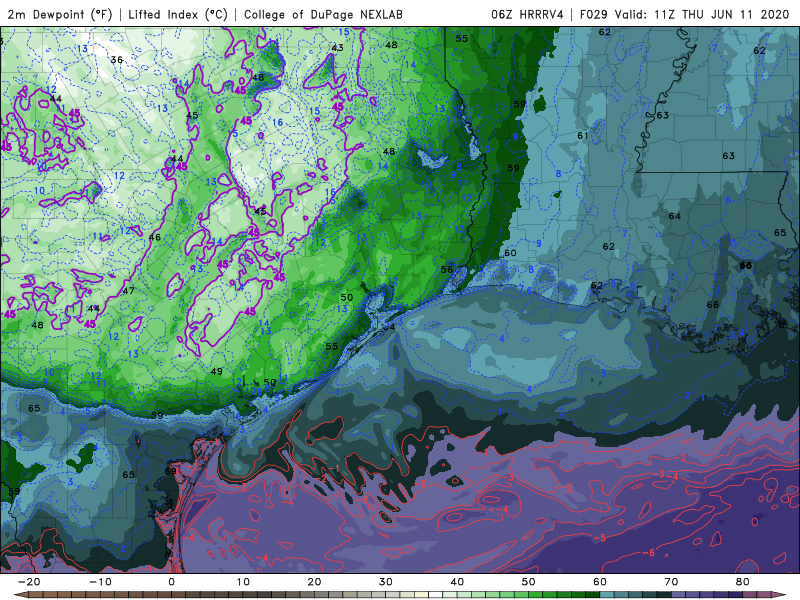Click the black "36" dewpoint value on map

pyautogui.click(x=117, y=60)
